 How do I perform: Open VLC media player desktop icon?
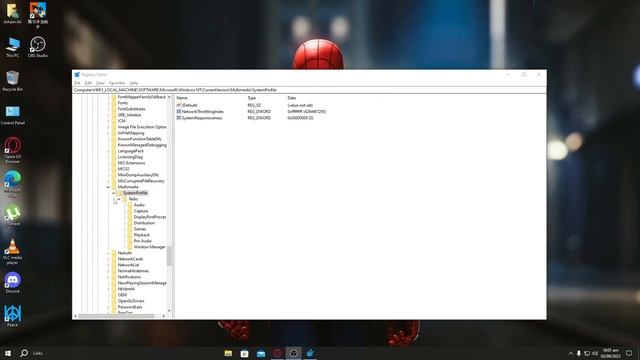click(13, 251)
